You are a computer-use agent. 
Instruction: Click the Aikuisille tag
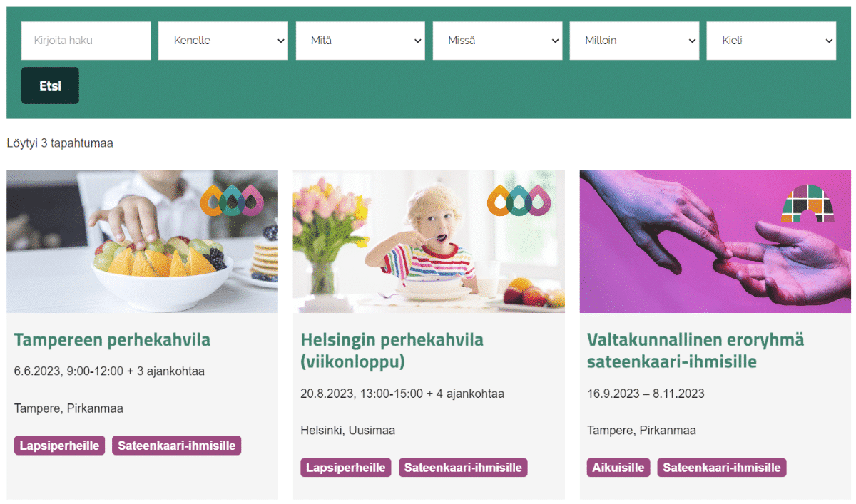pyautogui.click(x=618, y=468)
